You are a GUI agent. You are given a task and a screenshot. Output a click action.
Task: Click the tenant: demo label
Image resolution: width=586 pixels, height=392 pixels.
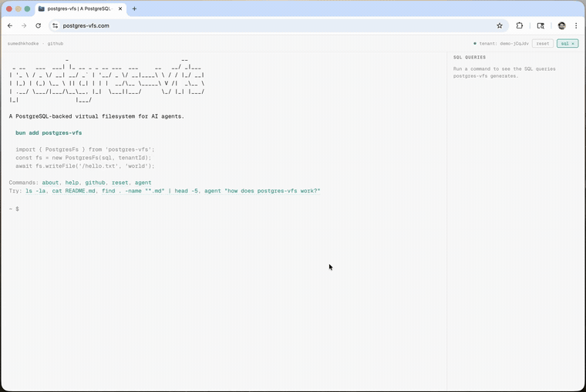tap(503, 44)
